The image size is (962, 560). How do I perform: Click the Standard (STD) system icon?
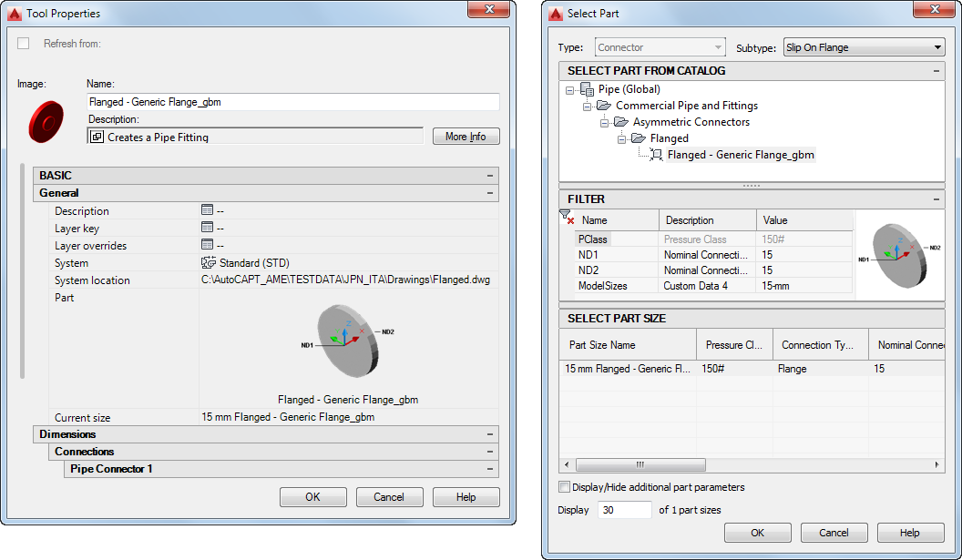(x=209, y=262)
